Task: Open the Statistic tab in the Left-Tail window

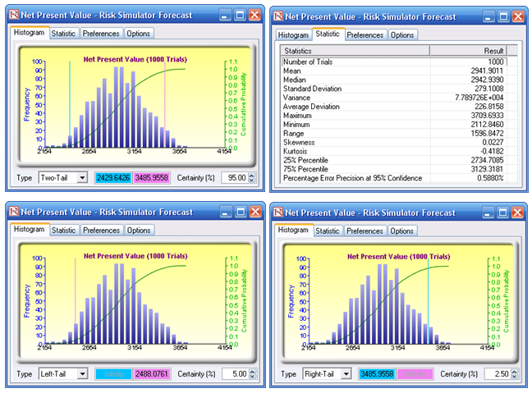Action: (x=63, y=230)
